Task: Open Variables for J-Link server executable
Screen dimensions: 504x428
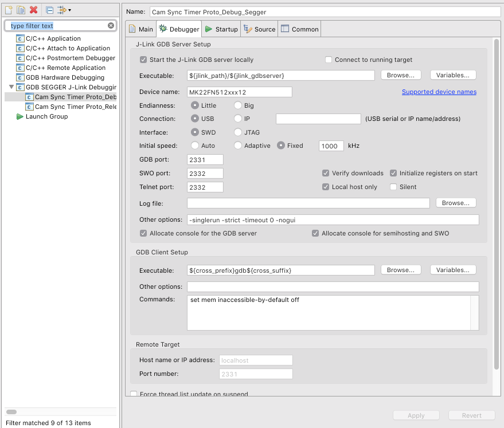Action: point(453,75)
